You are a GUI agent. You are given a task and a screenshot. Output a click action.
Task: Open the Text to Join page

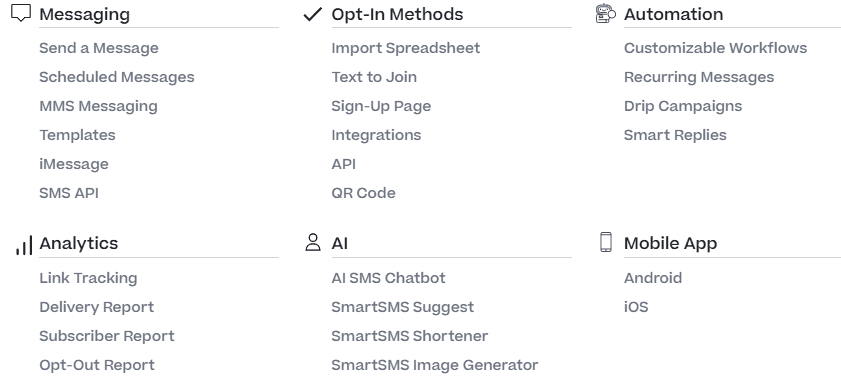[x=374, y=77]
